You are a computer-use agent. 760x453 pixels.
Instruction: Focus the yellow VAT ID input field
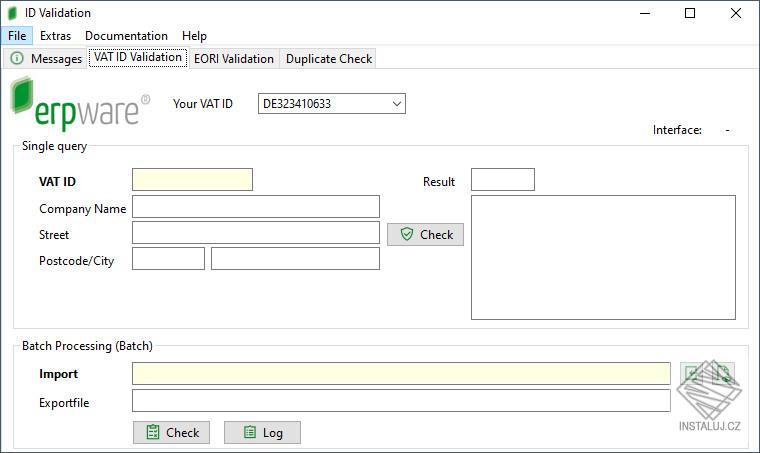(x=192, y=180)
